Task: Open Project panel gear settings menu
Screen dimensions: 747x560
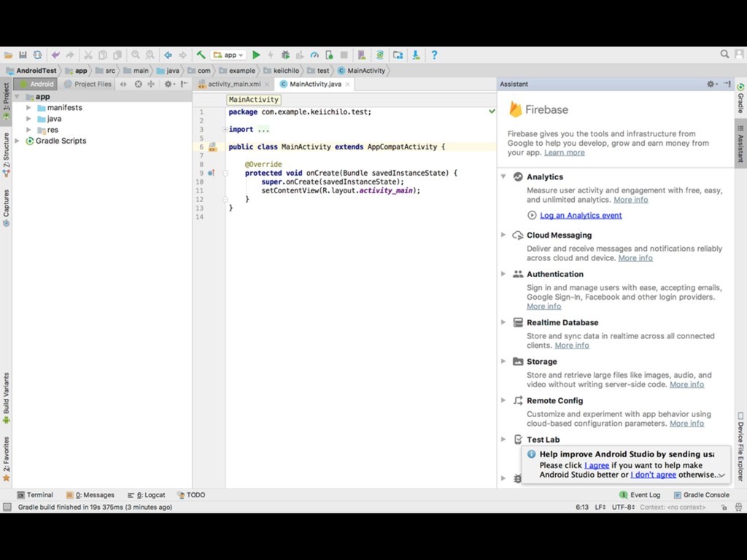Action: (x=169, y=85)
